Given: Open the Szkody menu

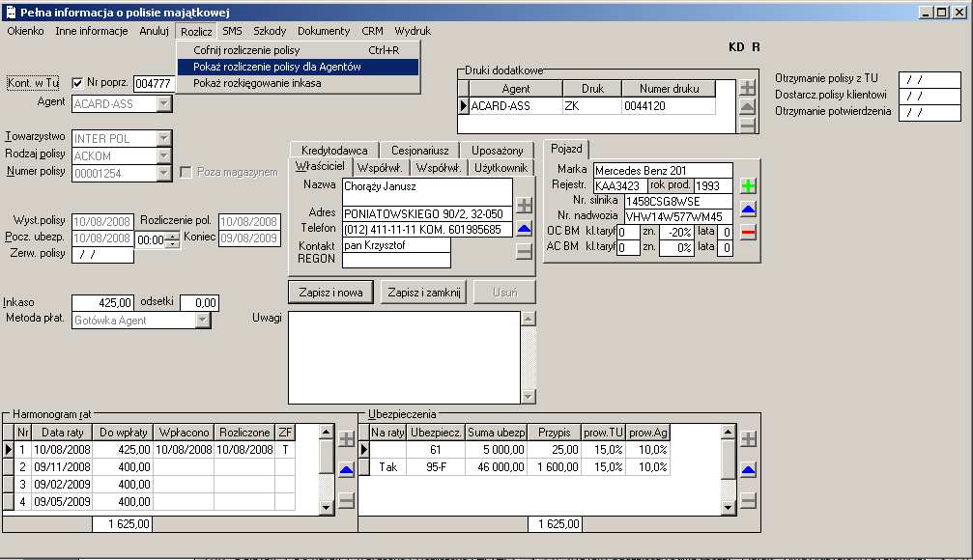Looking at the screenshot, I should [x=270, y=31].
